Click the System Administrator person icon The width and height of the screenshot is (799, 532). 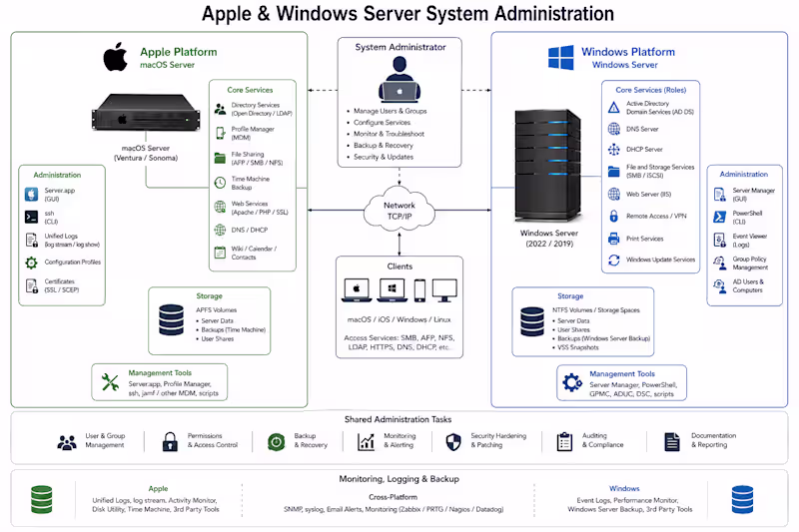pyautogui.click(x=399, y=79)
